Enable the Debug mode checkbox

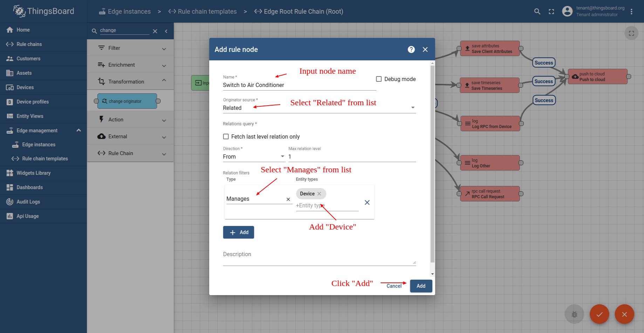[379, 79]
